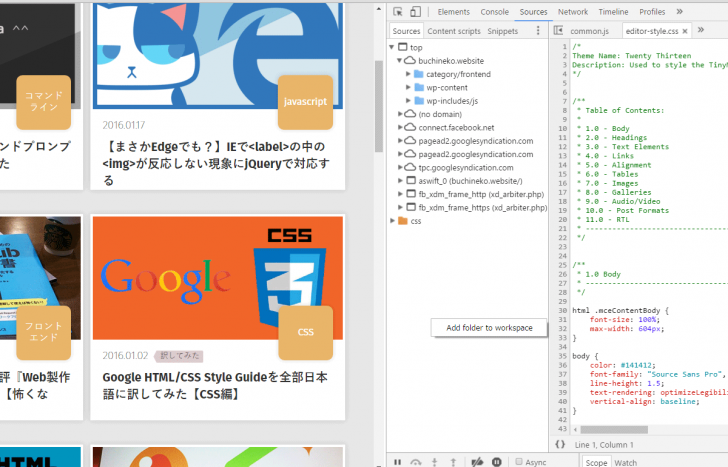Click the orange css folder icon
Viewport: 728px width, 467px height.
coord(403,221)
